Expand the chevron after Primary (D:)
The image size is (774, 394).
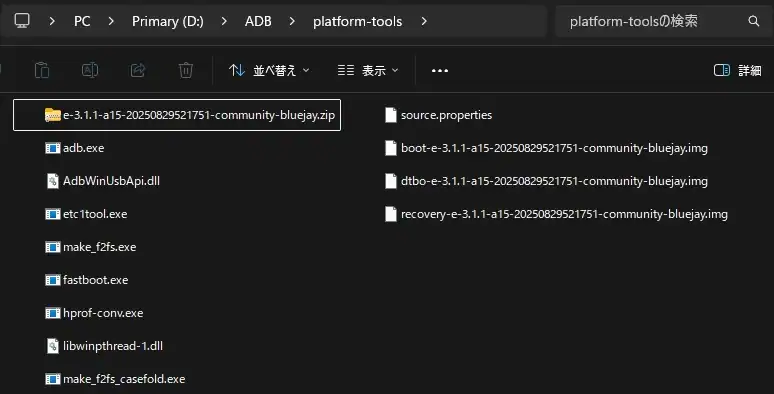(224, 21)
